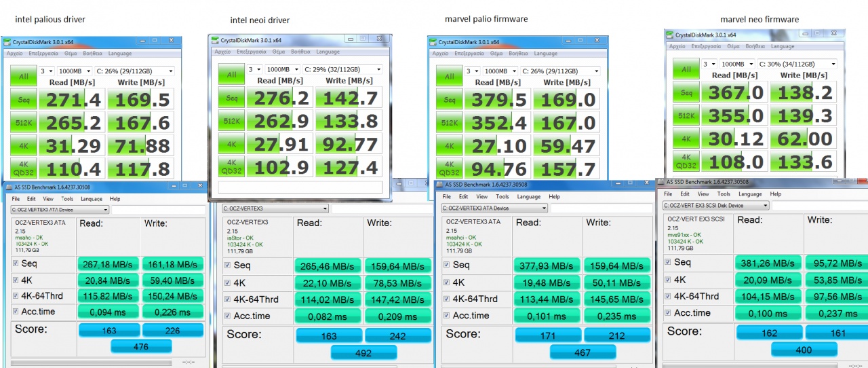Screen dimensions: 868x368
Task: Uncheck Seq checkbox next to 267,18 MB/s
Action: click(x=16, y=263)
